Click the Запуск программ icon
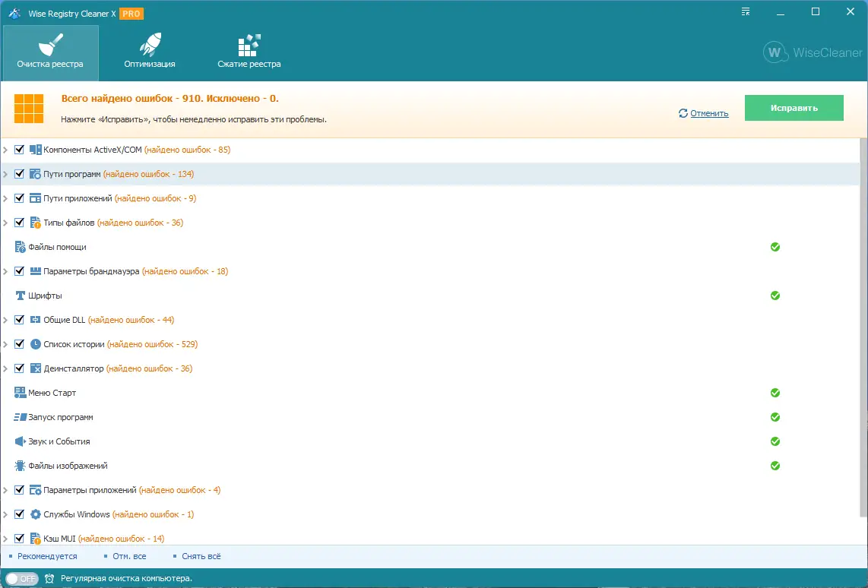This screenshot has height=588, width=868. point(20,417)
